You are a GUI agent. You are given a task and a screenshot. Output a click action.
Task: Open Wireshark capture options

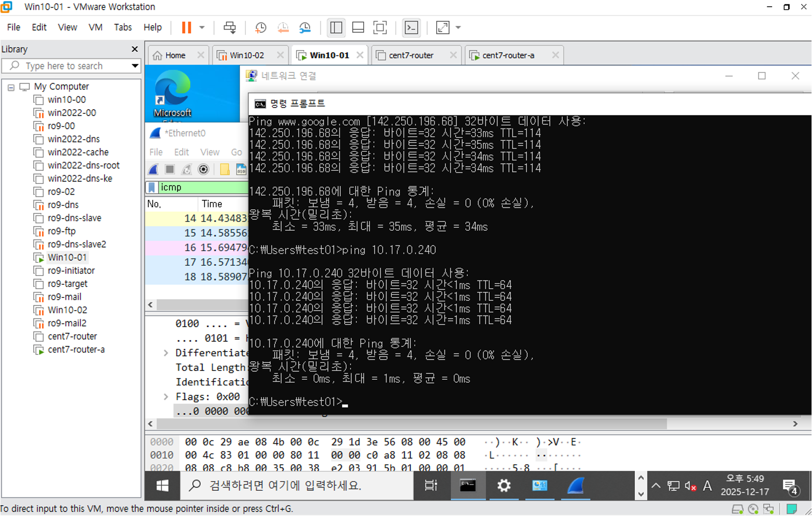pyautogui.click(x=204, y=169)
